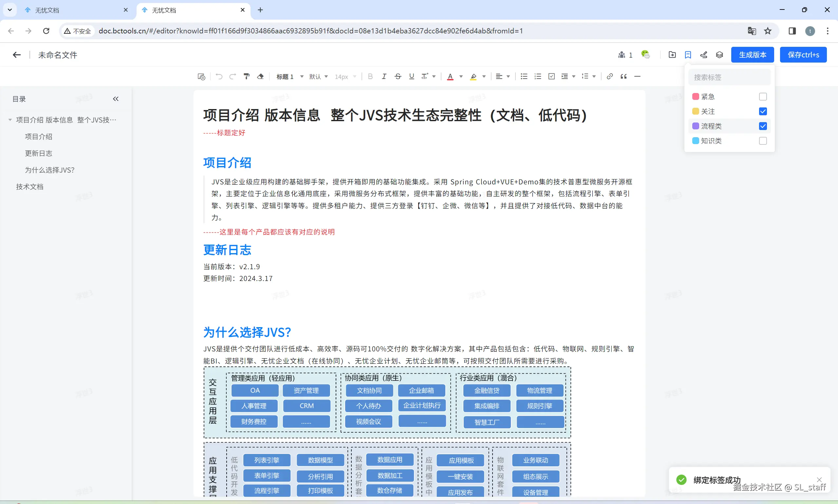Check the 紧急 tag checkbox

pyautogui.click(x=763, y=97)
